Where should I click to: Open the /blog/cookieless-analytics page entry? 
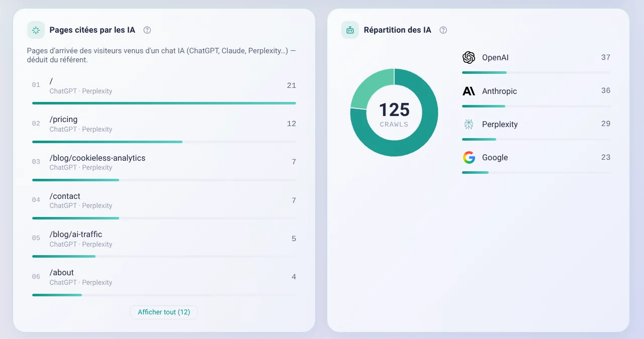[x=164, y=166]
